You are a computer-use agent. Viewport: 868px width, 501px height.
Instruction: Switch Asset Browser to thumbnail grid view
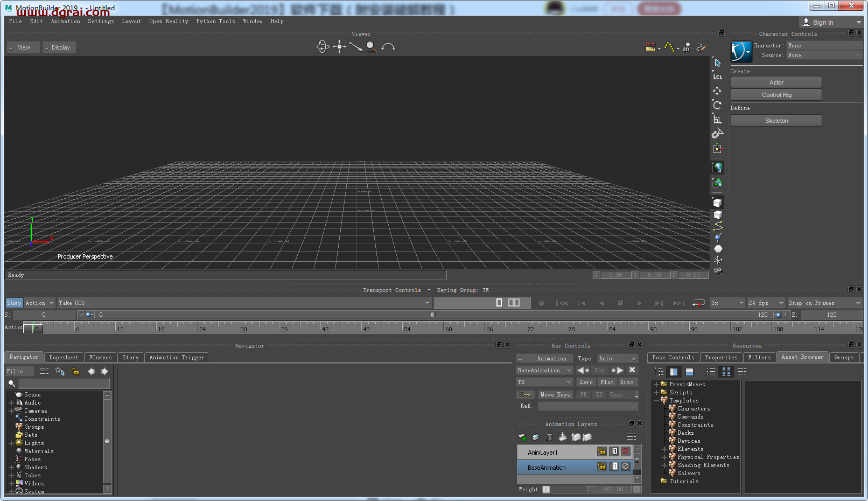[726, 372]
